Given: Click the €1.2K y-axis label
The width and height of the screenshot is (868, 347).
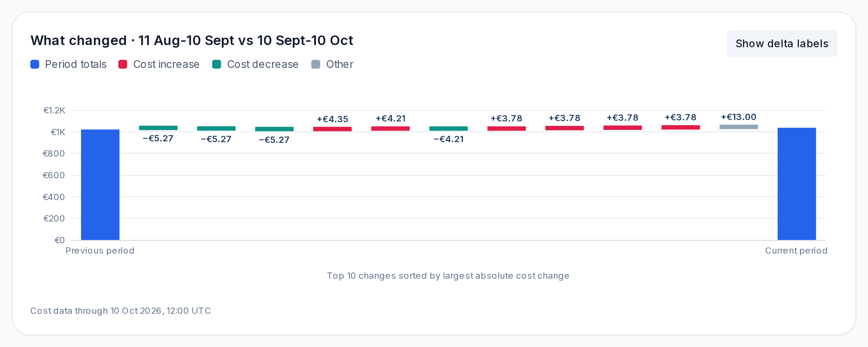Looking at the screenshot, I should 54,110.
